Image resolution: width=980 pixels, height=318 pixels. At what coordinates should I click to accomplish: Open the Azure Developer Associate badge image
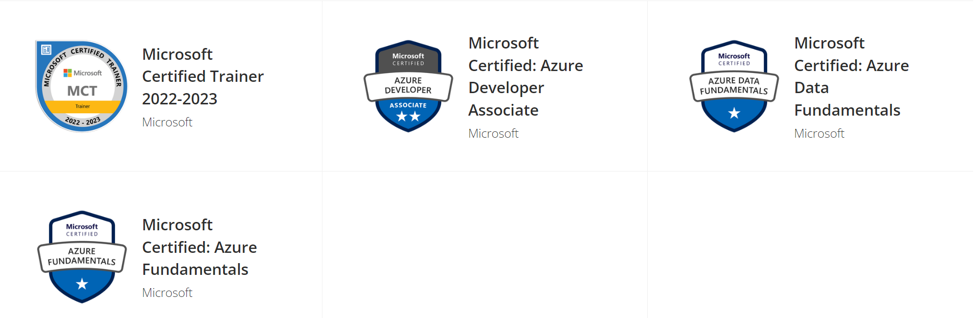(408, 86)
